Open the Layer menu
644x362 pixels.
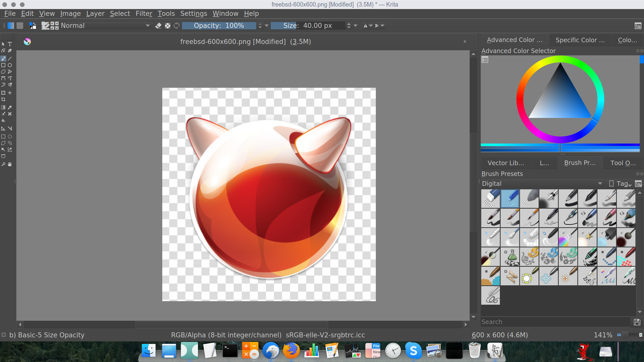click(x=95, y=14)
